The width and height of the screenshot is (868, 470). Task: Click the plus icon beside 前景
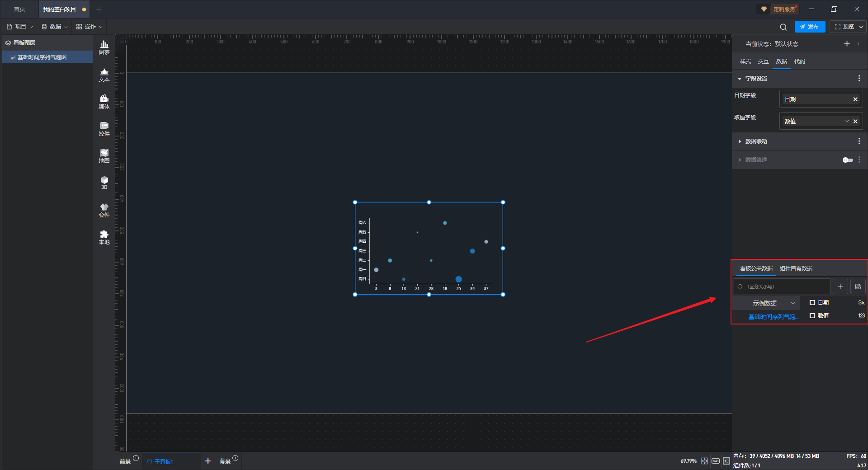click(136, 458)
